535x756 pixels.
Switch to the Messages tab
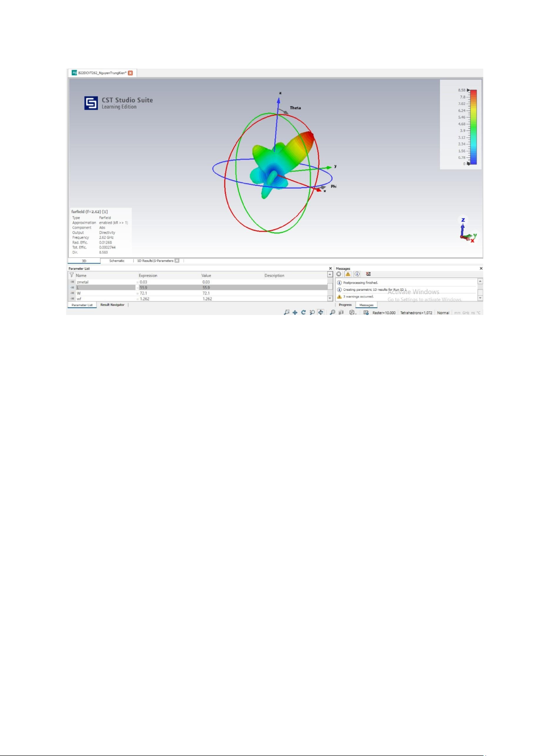366,305
